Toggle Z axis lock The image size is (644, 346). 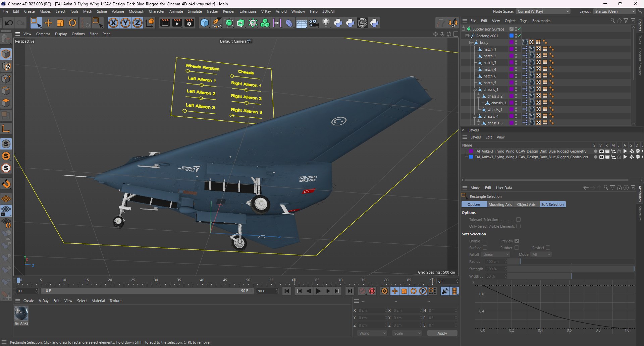pos(138,23)
